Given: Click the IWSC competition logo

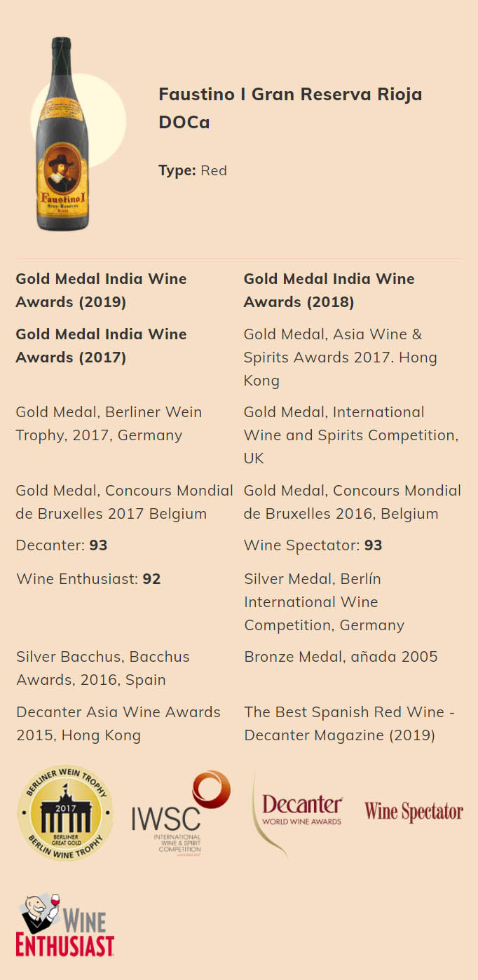Looking at the screenshot, I should coord(180,813).
